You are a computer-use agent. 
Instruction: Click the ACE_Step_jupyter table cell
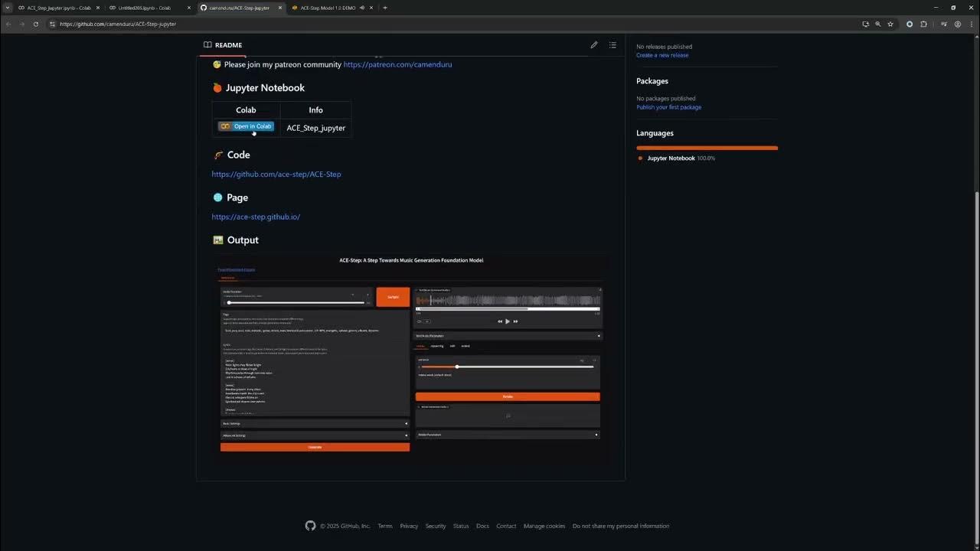click(315, 128)
